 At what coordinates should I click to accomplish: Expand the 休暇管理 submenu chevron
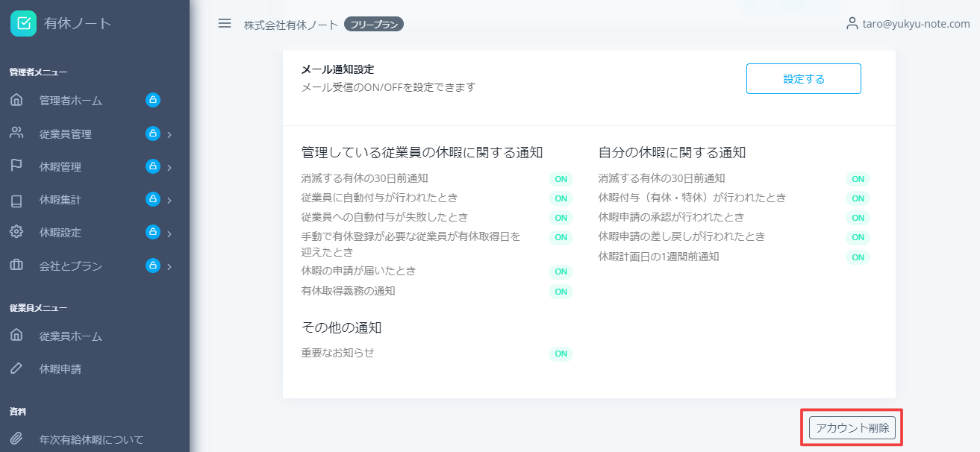[169, 166]
